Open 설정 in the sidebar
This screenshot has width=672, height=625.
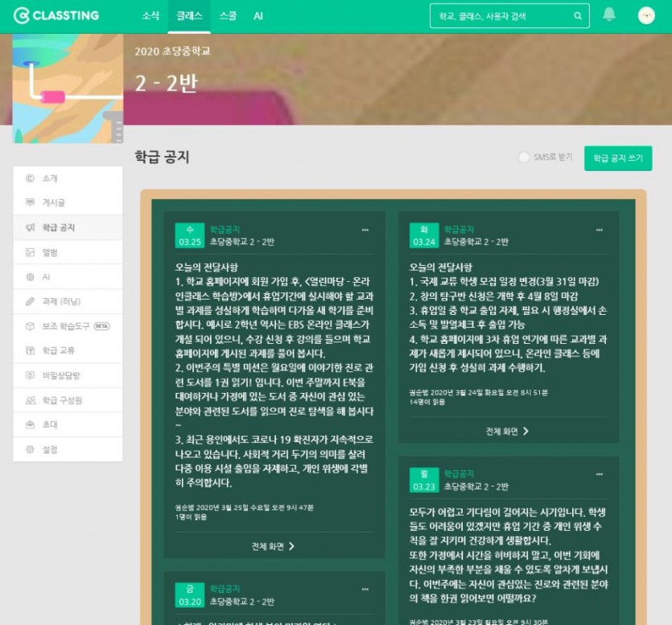point(50,449)
